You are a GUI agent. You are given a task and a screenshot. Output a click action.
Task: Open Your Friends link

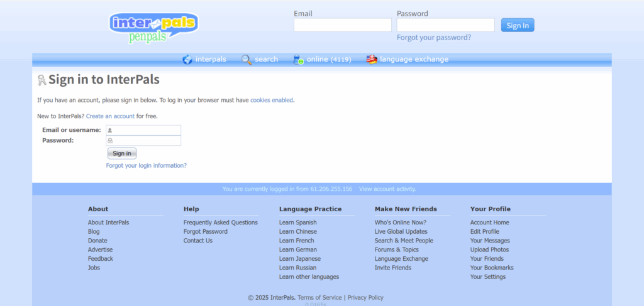tap(487, 258)
